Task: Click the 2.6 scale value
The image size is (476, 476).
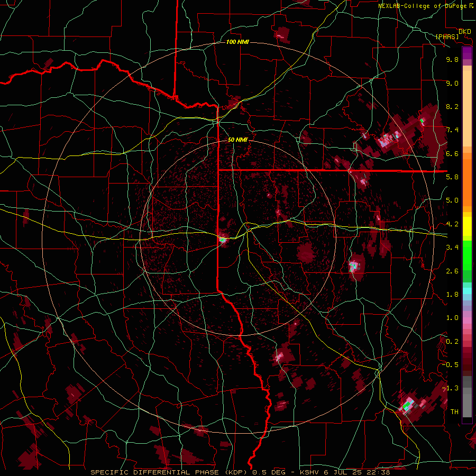Action: pos(452,271)
